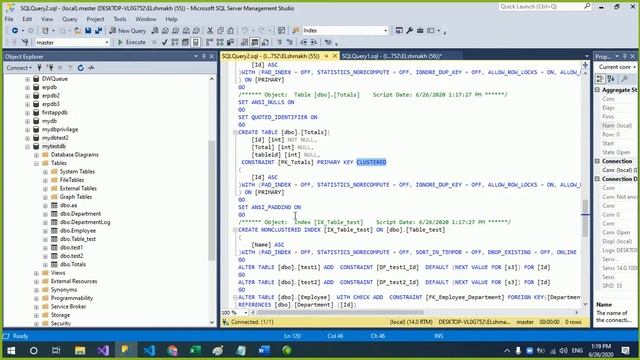Image resolution: width=640 pixels, height=360 pixels.
Task: Expand the erpdb database node
Action: click(x=27, y=87)
